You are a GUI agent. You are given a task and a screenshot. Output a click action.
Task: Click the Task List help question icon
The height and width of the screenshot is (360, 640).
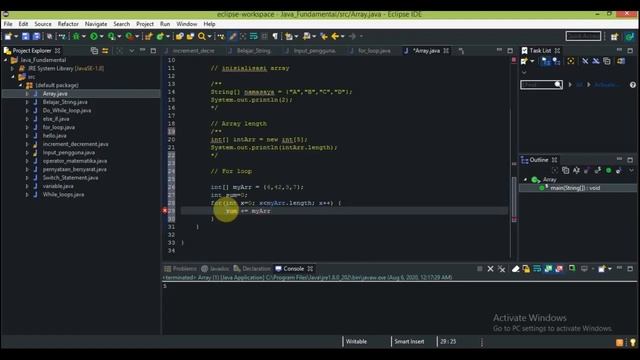(x=633, y=85)
